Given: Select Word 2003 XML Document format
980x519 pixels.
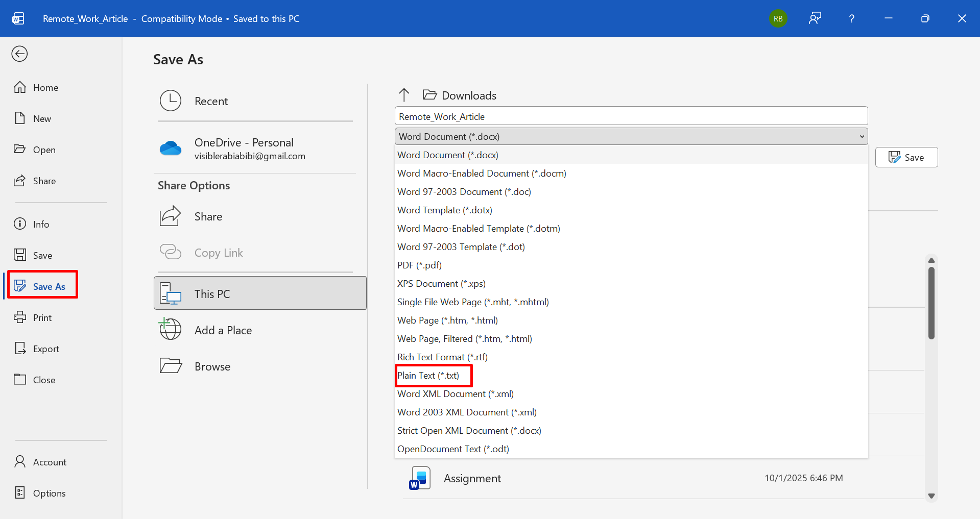Looking at the screenshot, I should tap(631, 412).
